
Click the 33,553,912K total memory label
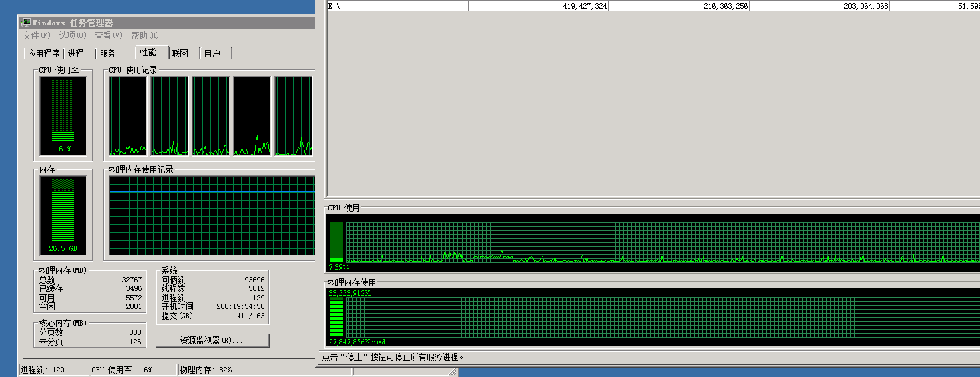click(349, 293)
